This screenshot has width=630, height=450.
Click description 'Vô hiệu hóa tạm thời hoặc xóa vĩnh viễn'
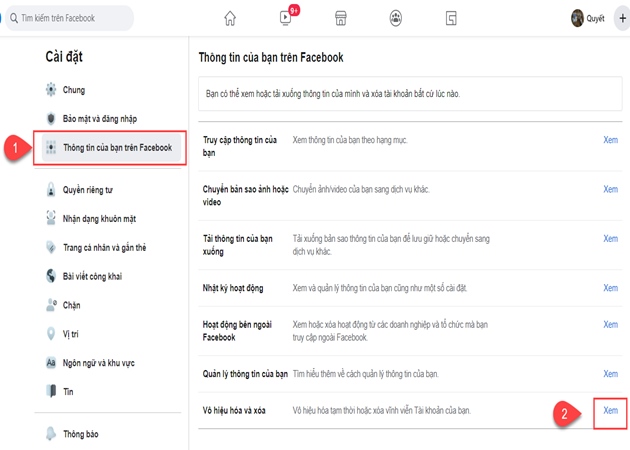381,410
